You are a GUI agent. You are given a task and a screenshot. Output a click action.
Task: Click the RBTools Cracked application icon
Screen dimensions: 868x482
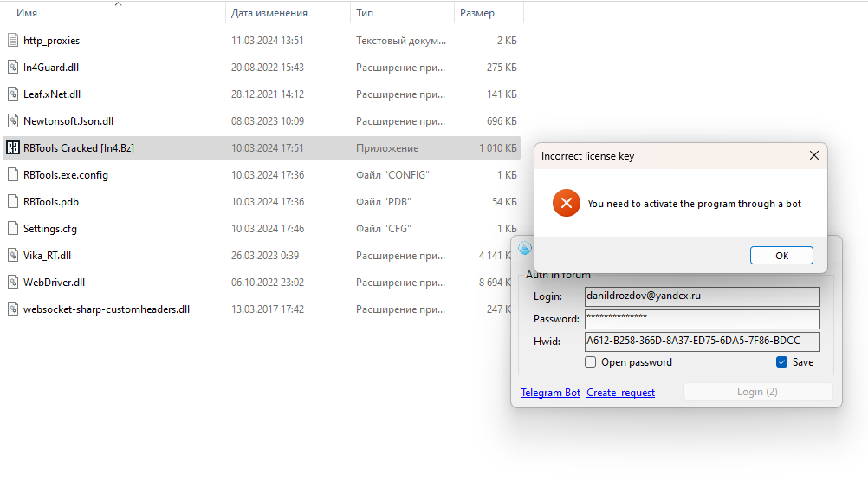click(x=13, y=148)
